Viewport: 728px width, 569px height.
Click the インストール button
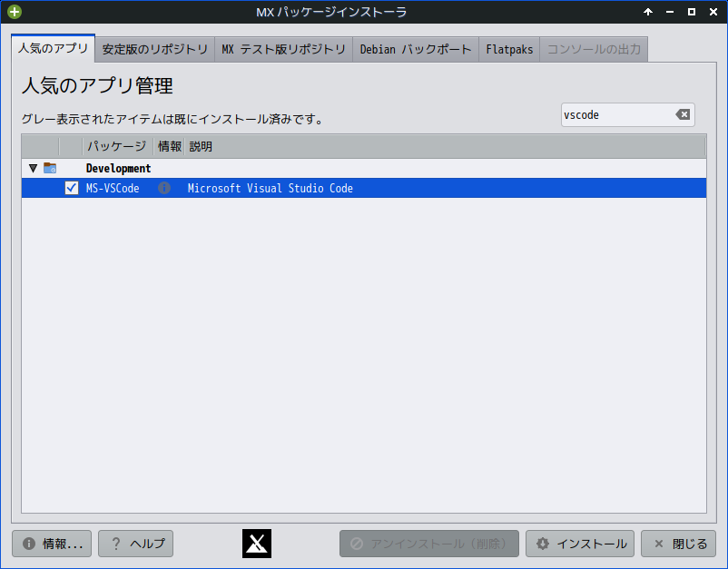[580, 544]
